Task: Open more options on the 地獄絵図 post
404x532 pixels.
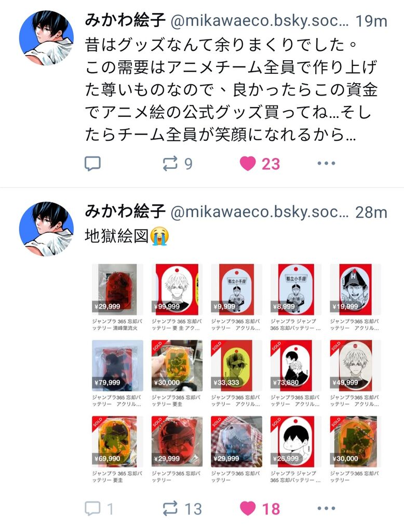Action: pyautogui.click(x=326, y=508)
